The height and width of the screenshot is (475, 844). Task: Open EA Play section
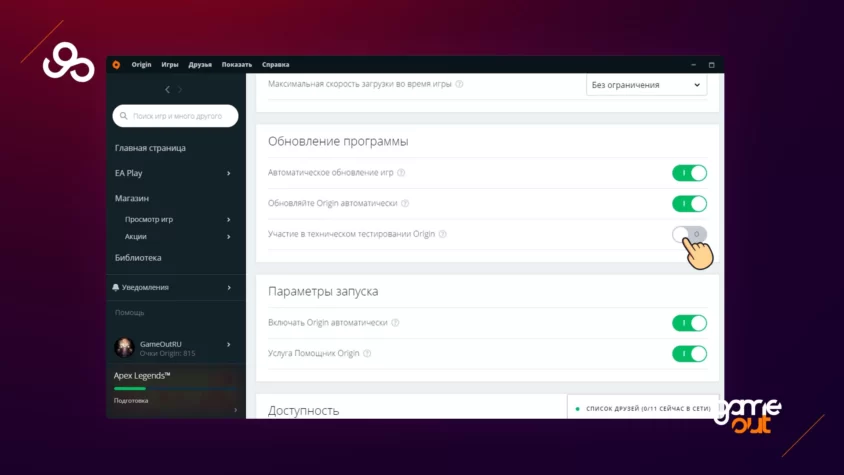(129, 173)
